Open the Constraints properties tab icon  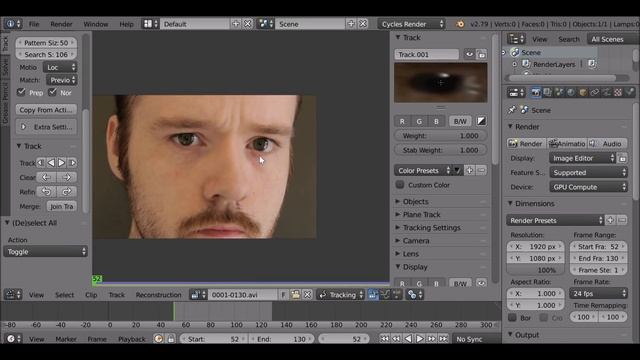[x=595, y=93]
